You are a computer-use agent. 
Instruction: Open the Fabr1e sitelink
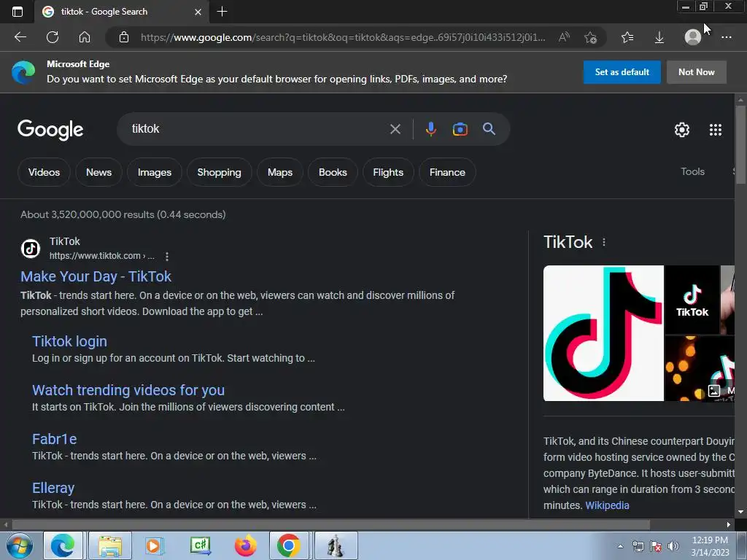point(54,439)
